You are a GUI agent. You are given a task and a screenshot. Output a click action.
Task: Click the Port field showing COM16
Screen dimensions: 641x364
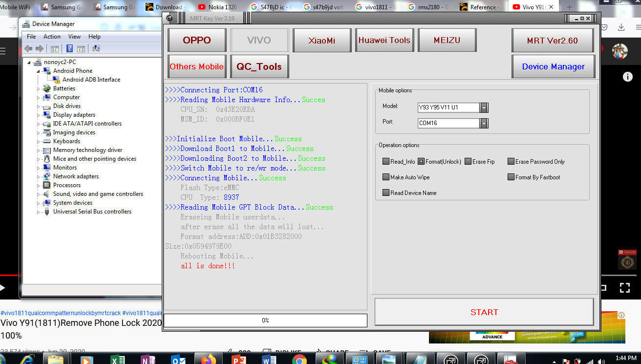click(x=449, y=123)
